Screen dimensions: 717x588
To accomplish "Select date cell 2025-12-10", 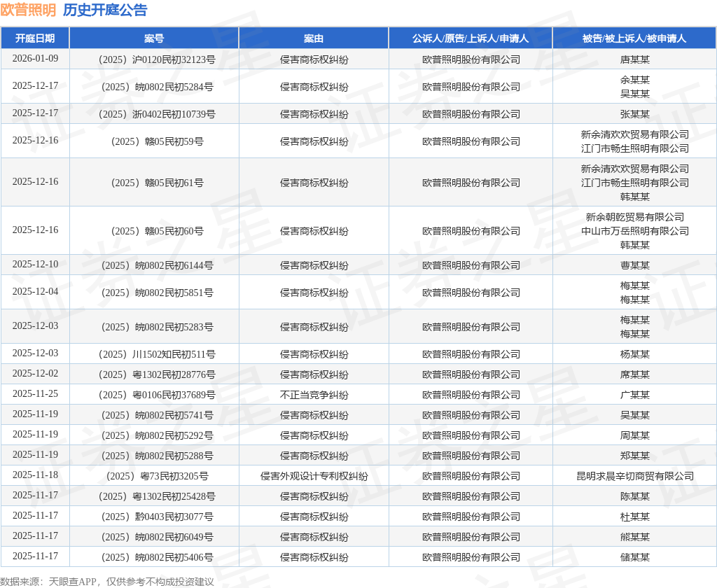I will 35,265.
